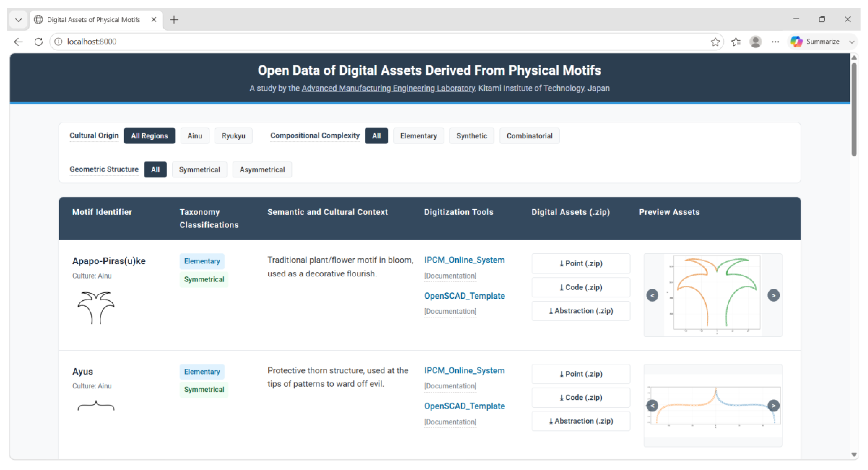868x470 pixels.
Task: Click the Apapo-Piras(u)ke motif name
Action: pyautogui.click(x=109, y=261)
